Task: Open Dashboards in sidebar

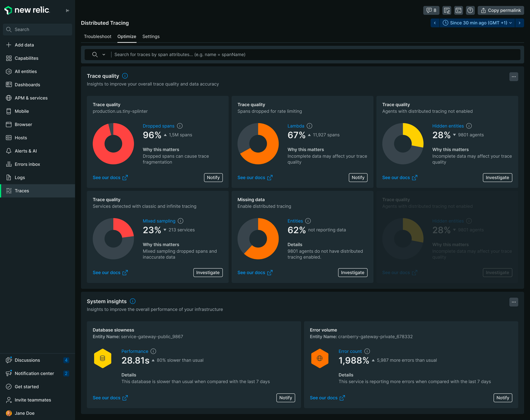Action: (x=37, y=84)
